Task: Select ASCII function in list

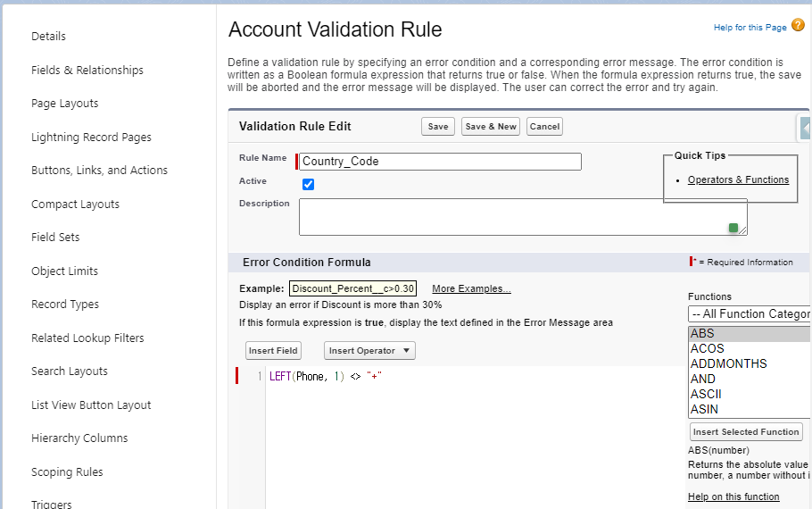Action: click(750, 394)
